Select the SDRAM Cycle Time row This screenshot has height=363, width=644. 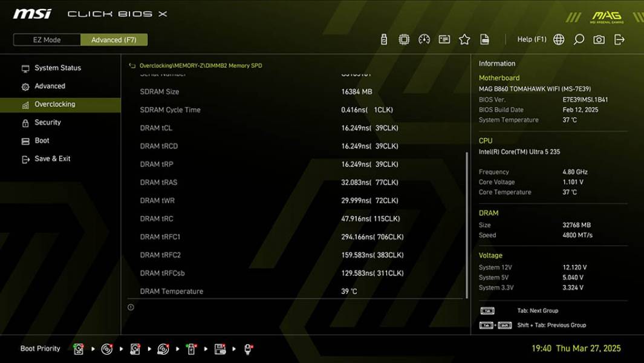(296, 110)
